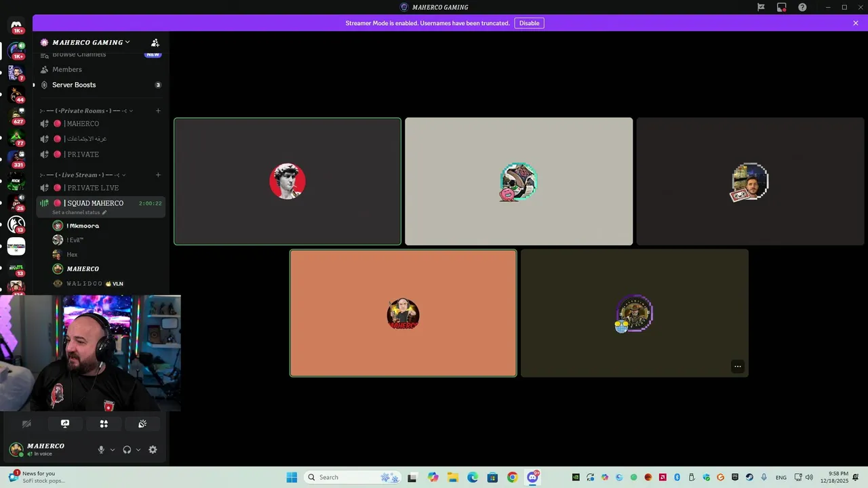Join the Arabic-named voice channel
868x488 pixels.
[100, 139]
